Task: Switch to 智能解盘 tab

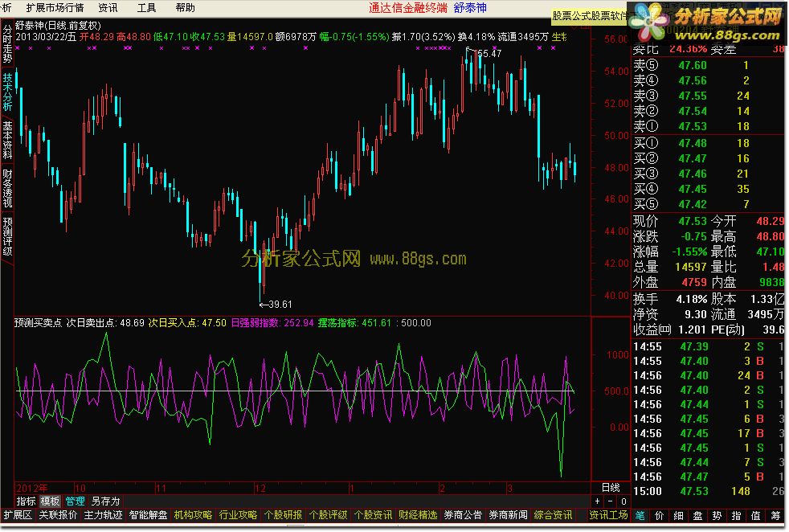Action: (148, 515)
